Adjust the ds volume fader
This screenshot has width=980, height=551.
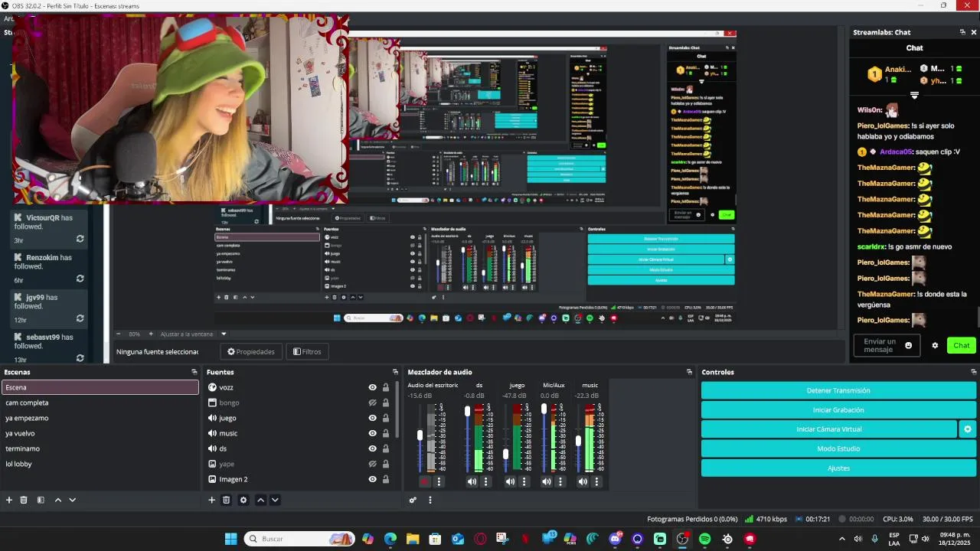coord(468,411)
